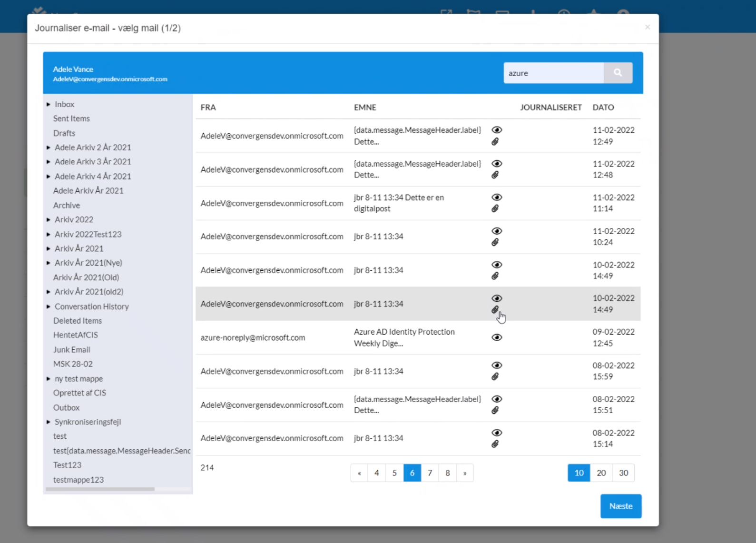Open attachment of the 11-02-2022 10:24 mail

[495, 243]
